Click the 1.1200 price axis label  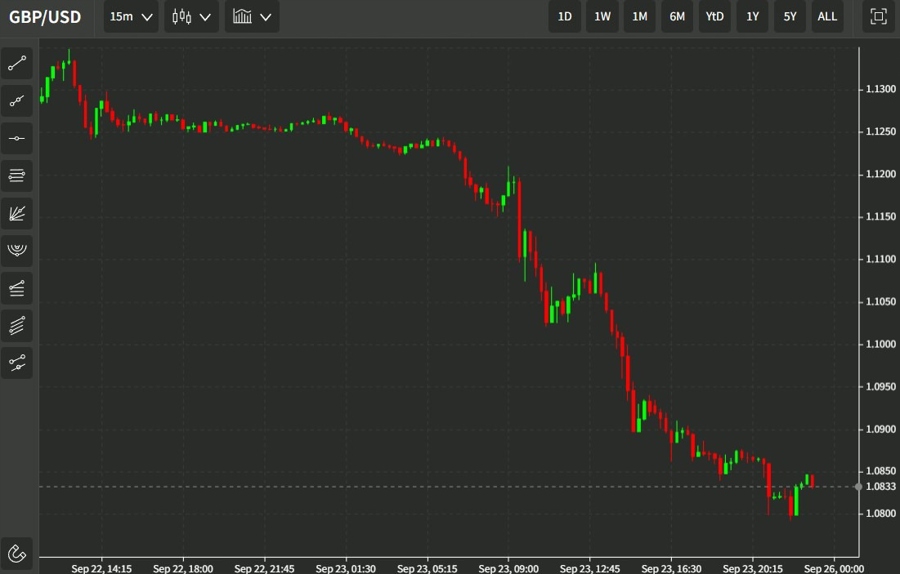[x=880, y=174]
